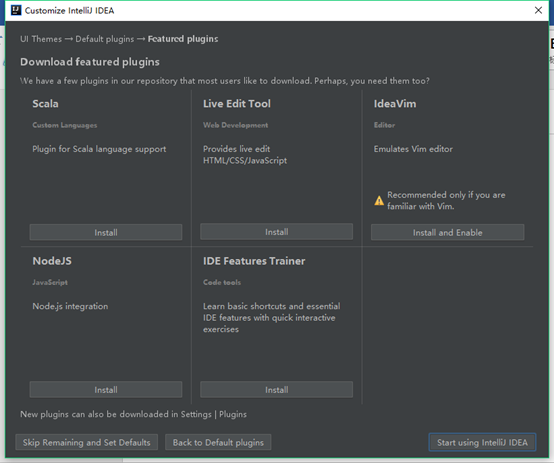This screenshot has width=554, height=463.
Task: Click Install and Enable for IdeaVim
Action: point(447,232)
